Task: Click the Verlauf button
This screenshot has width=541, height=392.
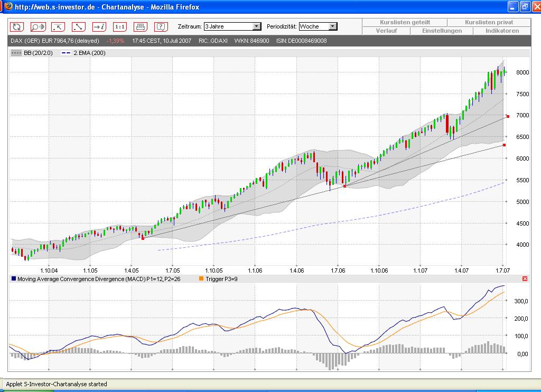Action: 386,31
